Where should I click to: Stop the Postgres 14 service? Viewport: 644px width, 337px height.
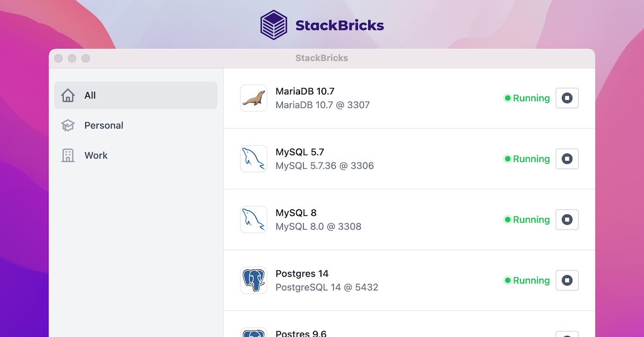[567, 280]
